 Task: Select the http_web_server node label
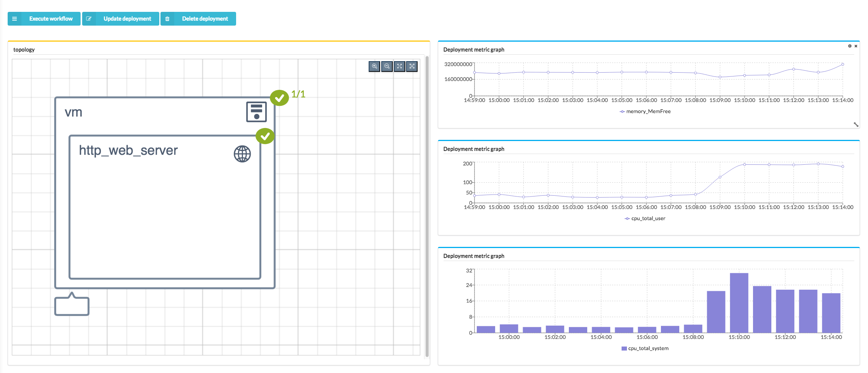pos(128,151)
